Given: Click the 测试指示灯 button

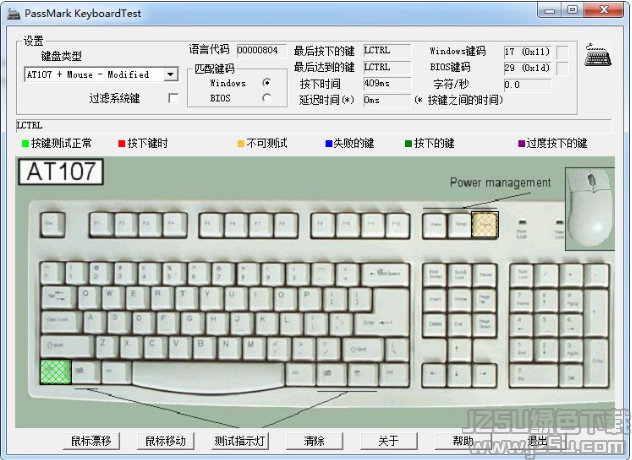Looking at the screenshot, I should pos(240,441).
